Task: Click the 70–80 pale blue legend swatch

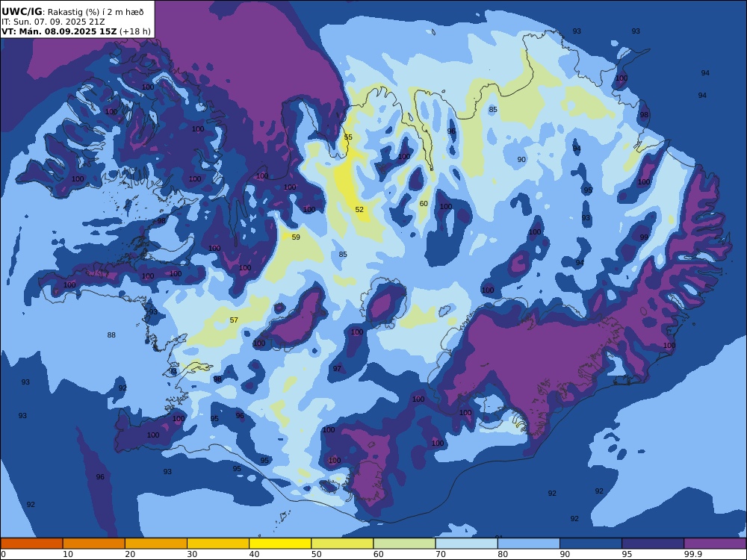Action: coord(467,544)
